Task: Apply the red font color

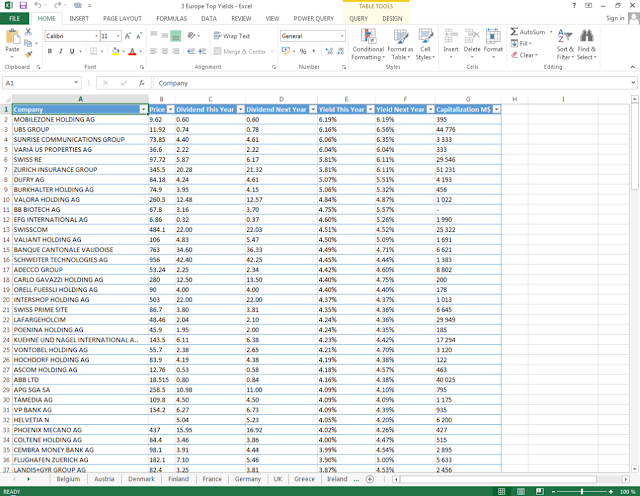Action: tap(132, 51)
